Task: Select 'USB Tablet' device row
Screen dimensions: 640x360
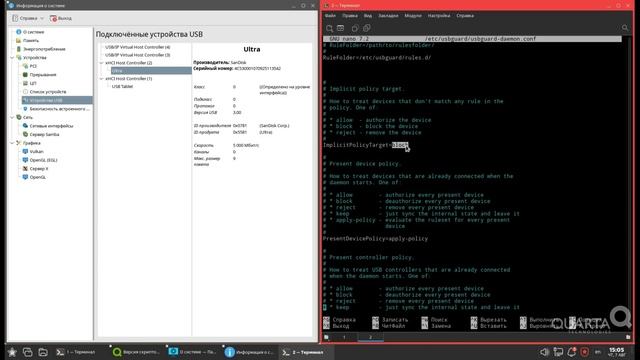Action: (122, 87)
